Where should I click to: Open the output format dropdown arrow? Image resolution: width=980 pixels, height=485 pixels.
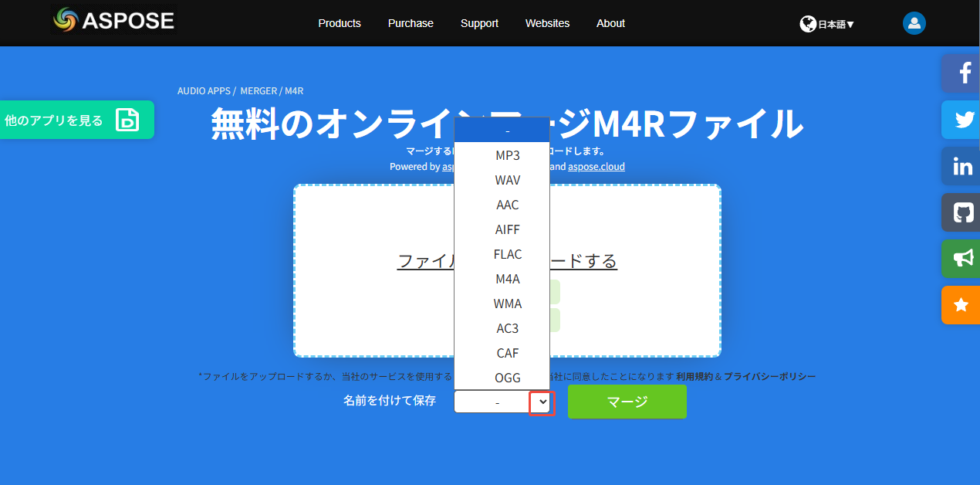[x=541, y=402]
